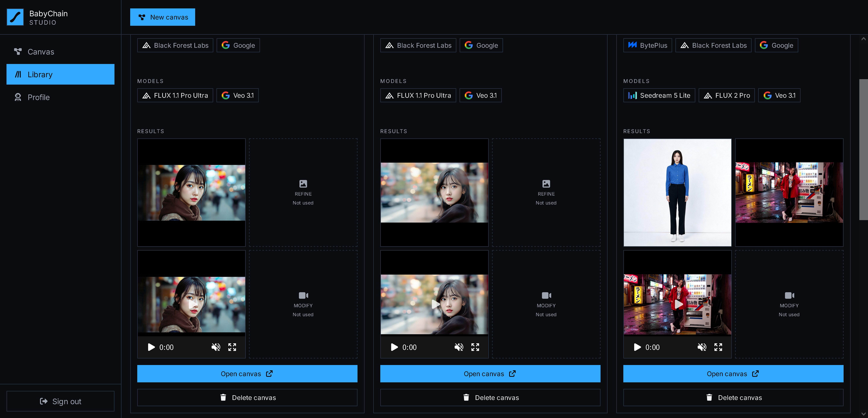The width and height of the screenshot is (868, 418).
Task: Click the Modify placeholder in second card
Action: pyautogui.click(x=546, y=304)
